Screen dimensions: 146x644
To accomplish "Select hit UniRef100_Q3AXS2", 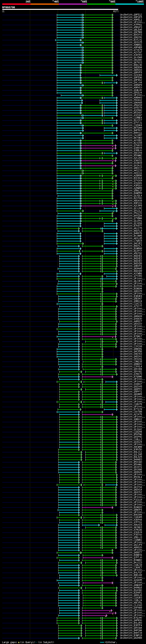I will tap(131, 161).
